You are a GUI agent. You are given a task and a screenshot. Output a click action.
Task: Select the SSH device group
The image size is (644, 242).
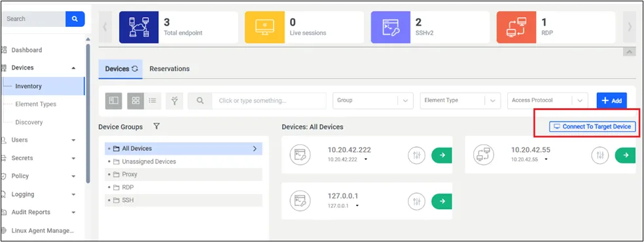183,201
